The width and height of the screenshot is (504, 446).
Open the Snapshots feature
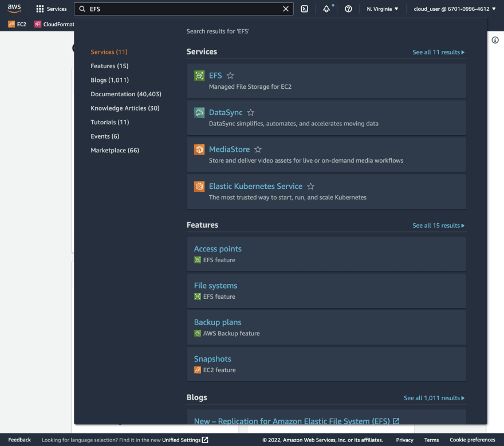coord(212,358)
